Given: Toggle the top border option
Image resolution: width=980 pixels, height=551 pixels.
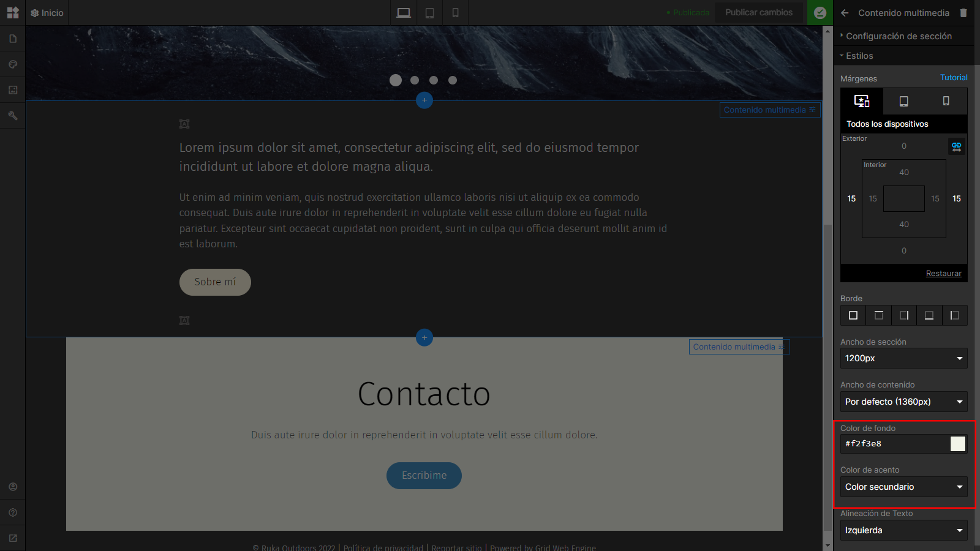Looking at the screenshot, I should (x=879, y=315).
